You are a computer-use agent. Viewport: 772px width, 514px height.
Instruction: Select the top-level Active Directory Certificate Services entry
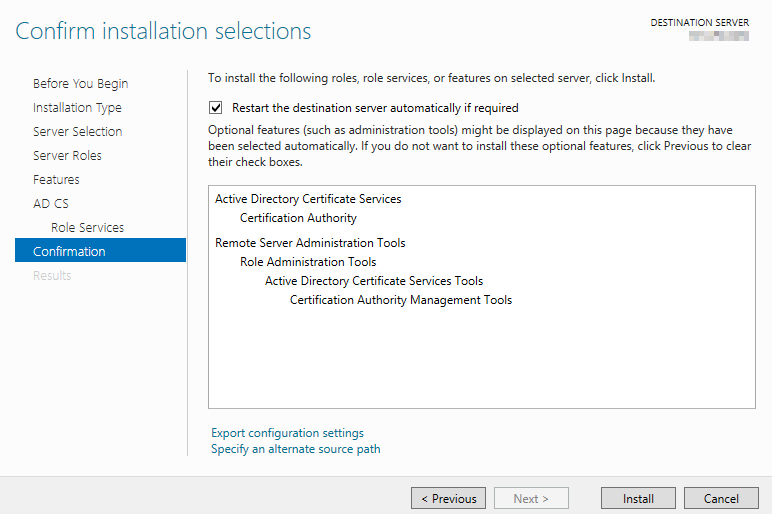tap(308, 199)
